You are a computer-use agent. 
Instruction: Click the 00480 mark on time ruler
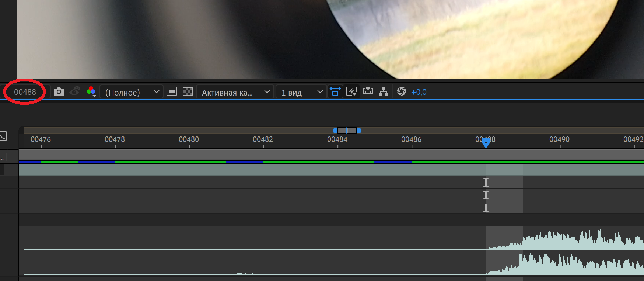point(189,139)
